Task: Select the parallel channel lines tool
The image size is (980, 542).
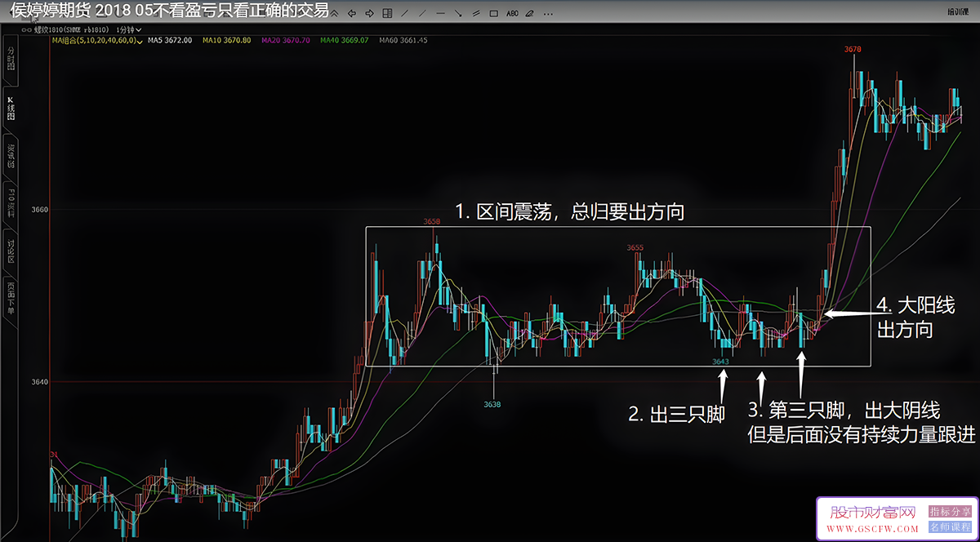Action: pyautogui.click(x=476, y=13)
